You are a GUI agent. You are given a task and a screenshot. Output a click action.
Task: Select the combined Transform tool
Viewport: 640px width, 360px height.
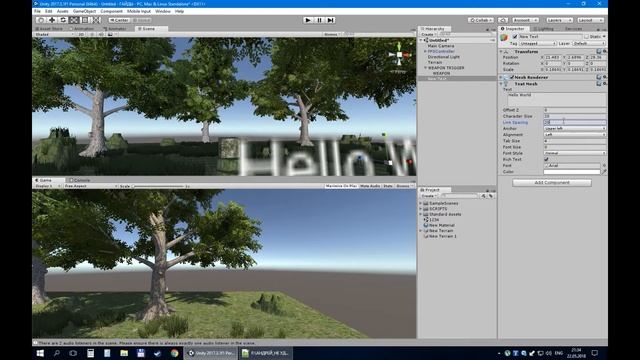coord(96,20)
